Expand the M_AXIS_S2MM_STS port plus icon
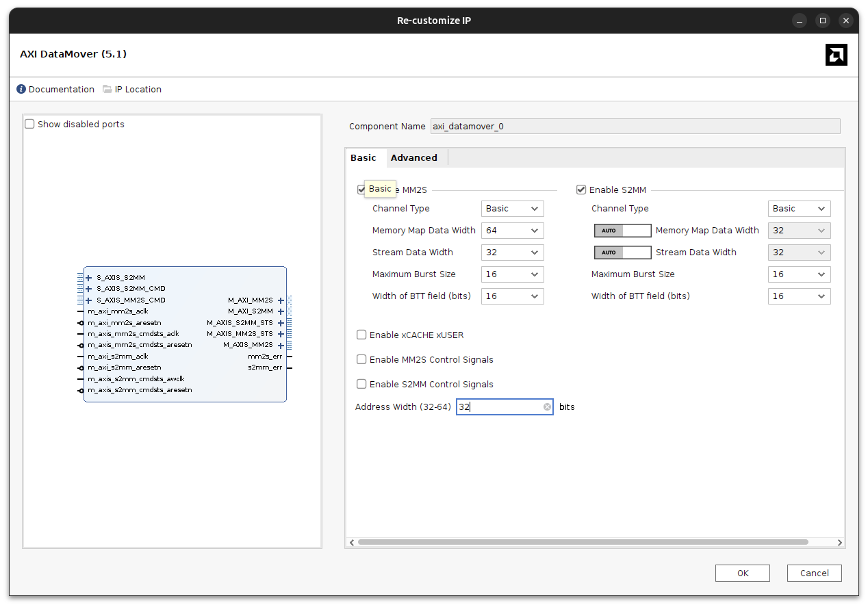This screenshot has height=607, width=868. coord(281,322)
